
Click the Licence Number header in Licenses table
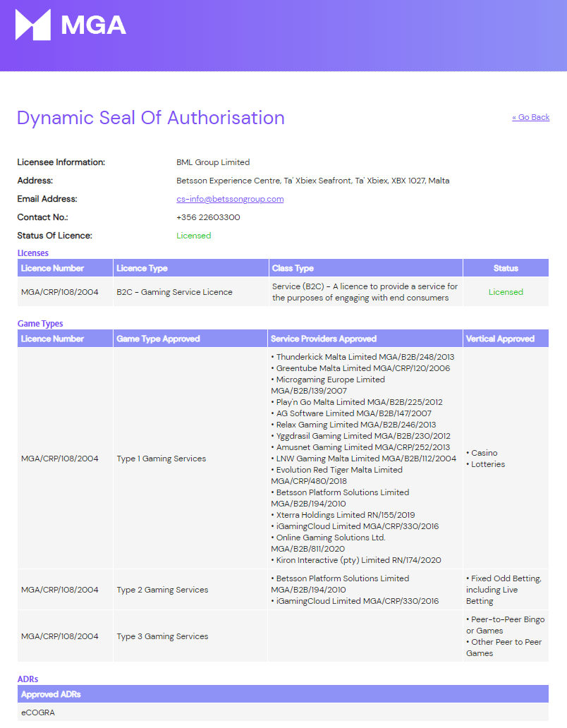pyautogui.click(x=66, y=268)
